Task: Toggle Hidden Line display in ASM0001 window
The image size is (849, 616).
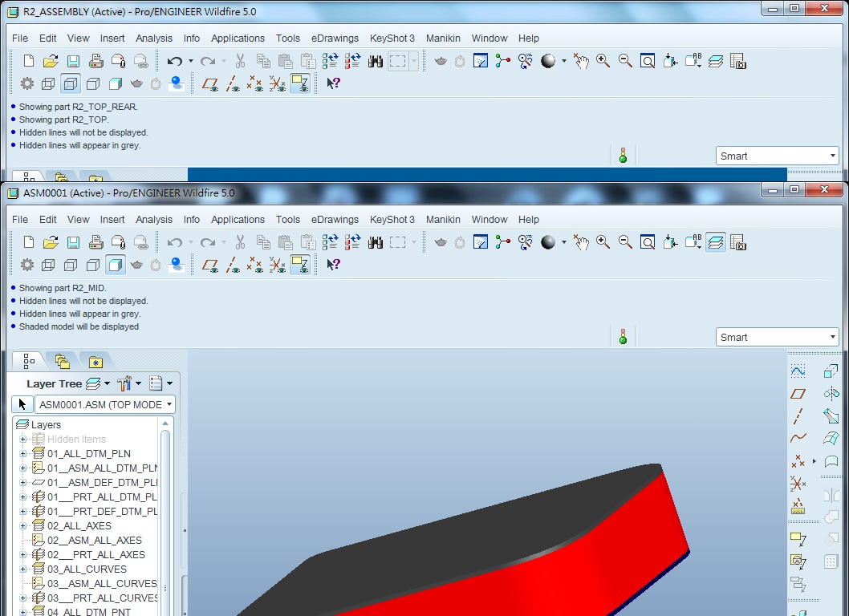Action: coord(71,265)
